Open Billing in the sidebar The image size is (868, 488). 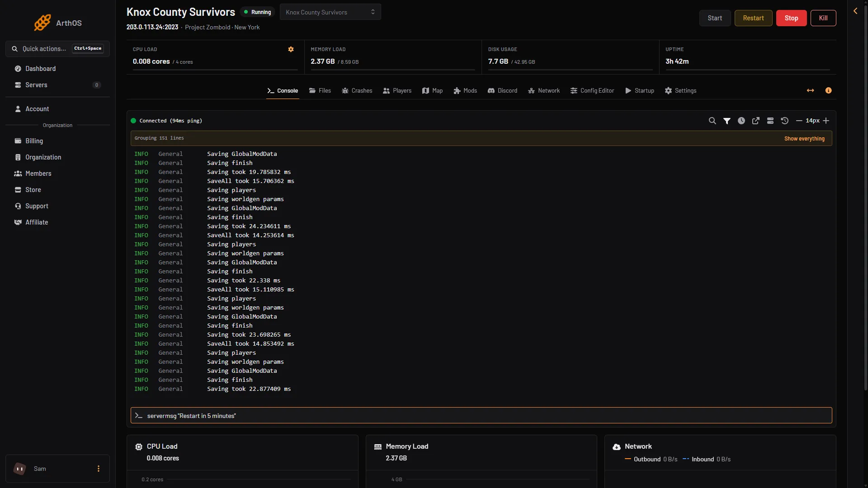coord(57,141)
